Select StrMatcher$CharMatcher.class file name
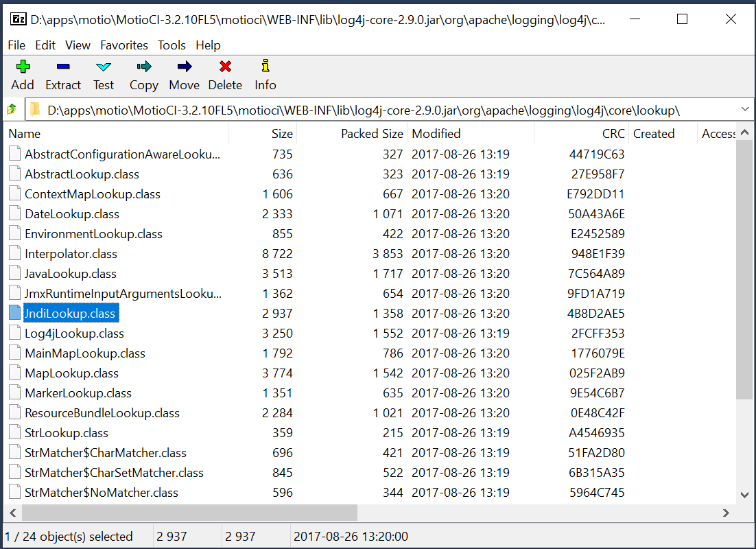756x549 pixels. 106,452
